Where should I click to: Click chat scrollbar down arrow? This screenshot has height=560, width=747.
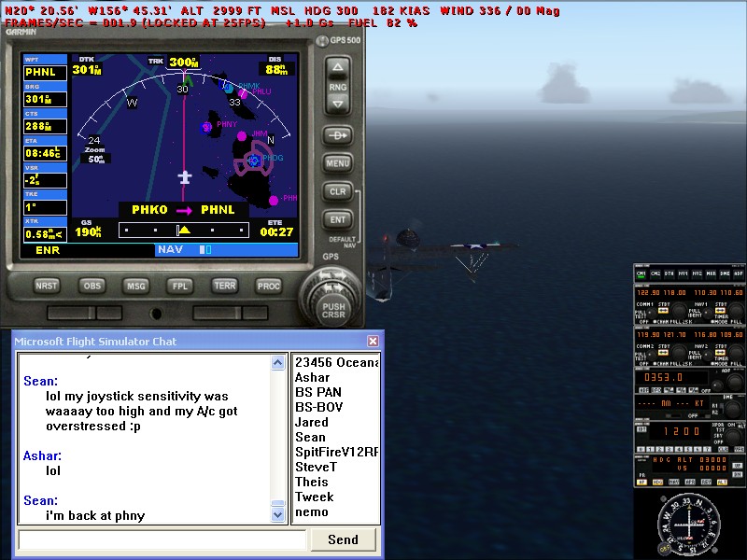click(277, 514)
